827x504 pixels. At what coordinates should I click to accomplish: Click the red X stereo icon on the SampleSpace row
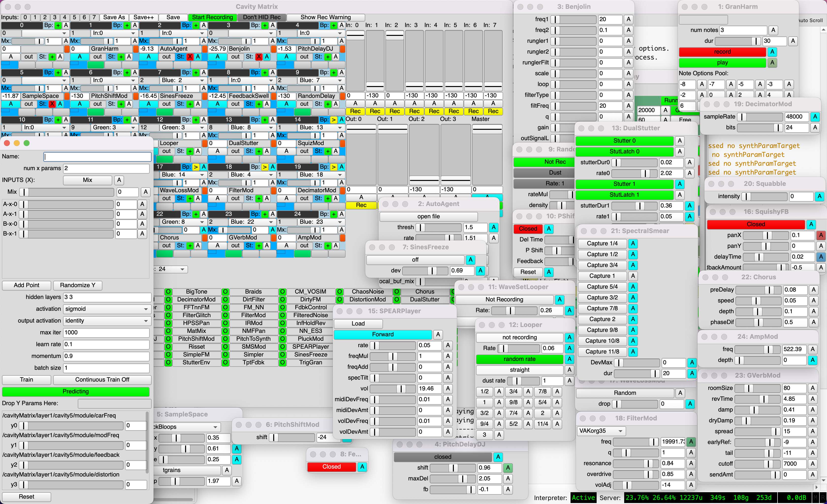pyautogui.click(x=52, y=104)
